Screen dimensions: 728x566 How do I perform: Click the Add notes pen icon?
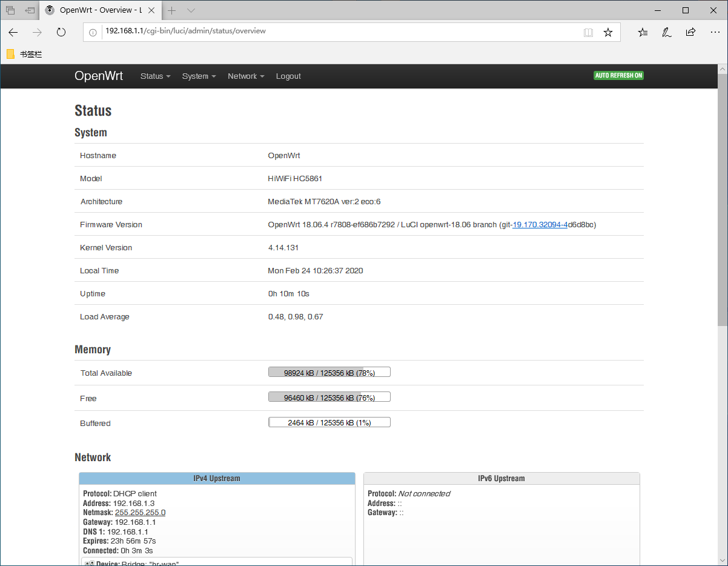point(666,32)
